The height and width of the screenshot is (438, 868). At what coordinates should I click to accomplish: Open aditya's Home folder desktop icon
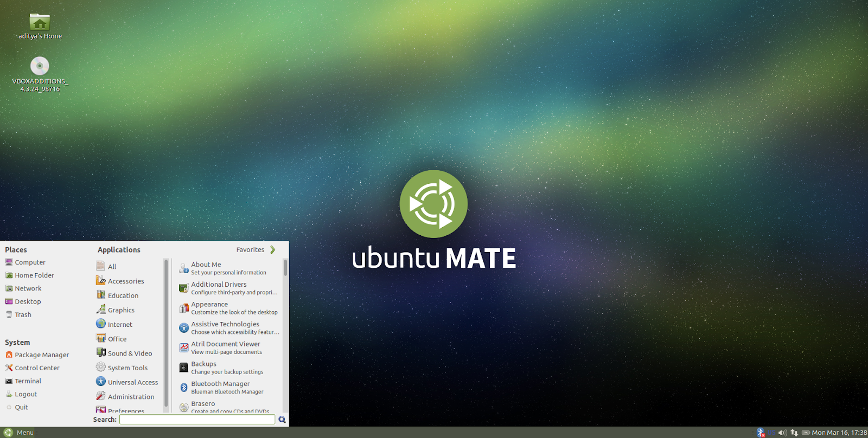40,22
